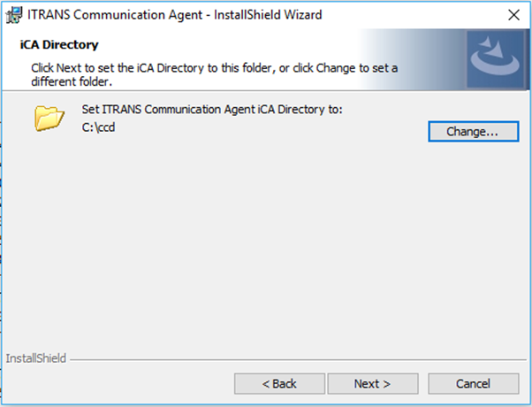Cancel the installation wizard
This screenshot has height=407, width=532.
pyautogui.click(x=473, y=384)
